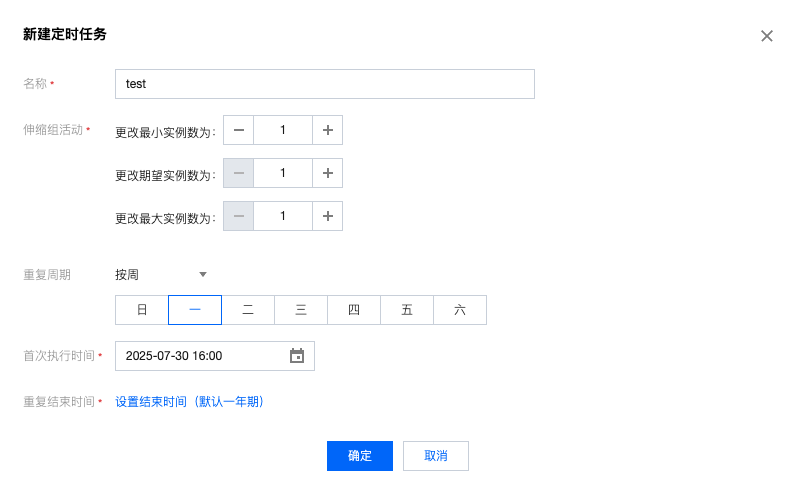Toggle Sunday (日) in the weekday selector
The image size is (798, 496).
coord(142,310)
